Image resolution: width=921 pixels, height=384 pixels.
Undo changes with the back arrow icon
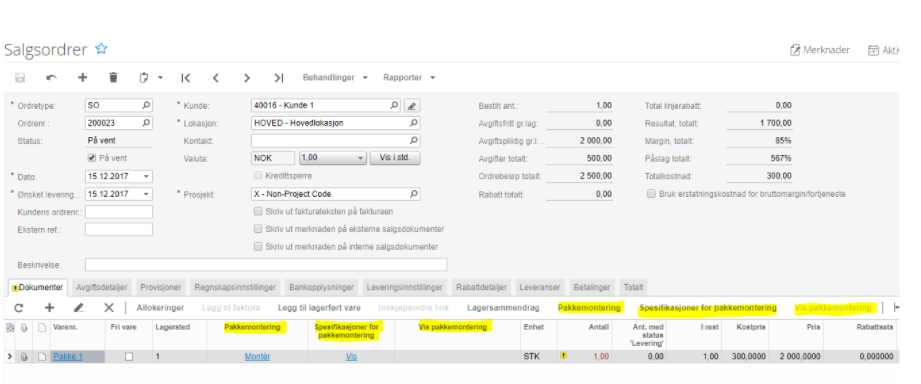pyautogui.click(x=52, y=78)
